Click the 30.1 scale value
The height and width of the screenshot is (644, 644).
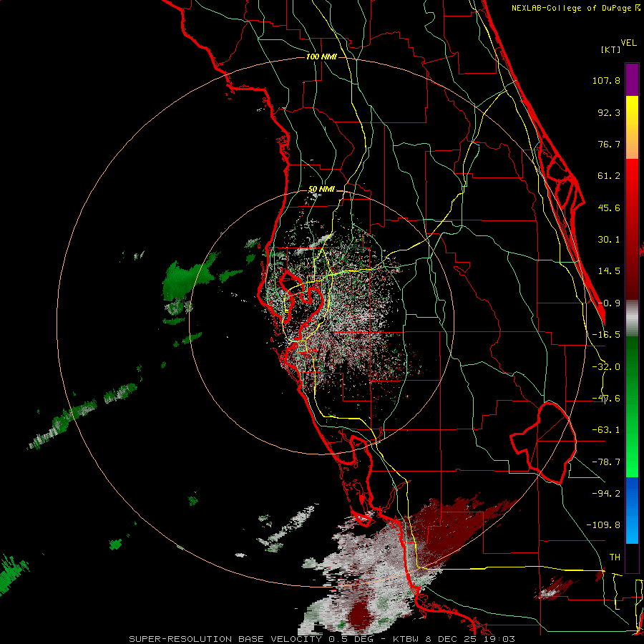(x=609, y=240)
